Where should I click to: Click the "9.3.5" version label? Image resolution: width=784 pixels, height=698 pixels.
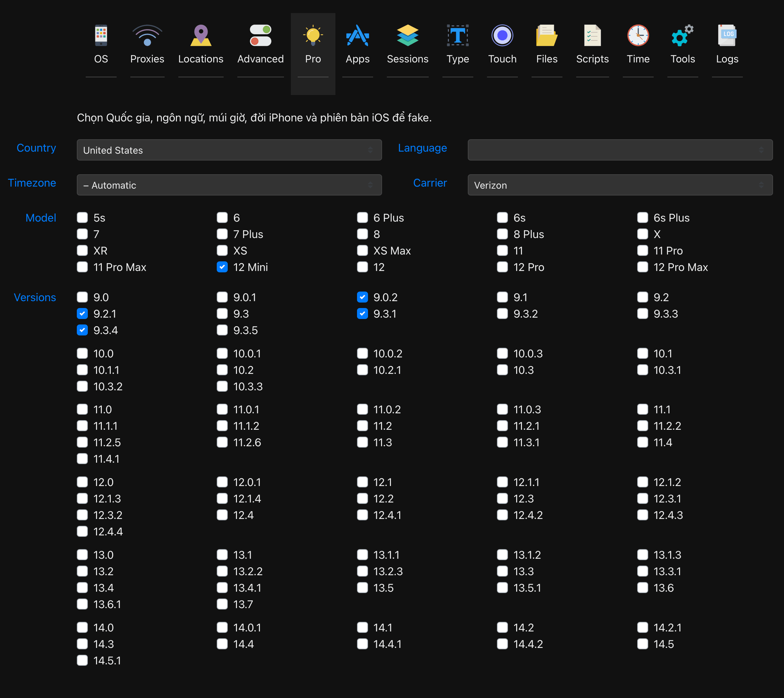pyautogui.click(x=246, y=330)
